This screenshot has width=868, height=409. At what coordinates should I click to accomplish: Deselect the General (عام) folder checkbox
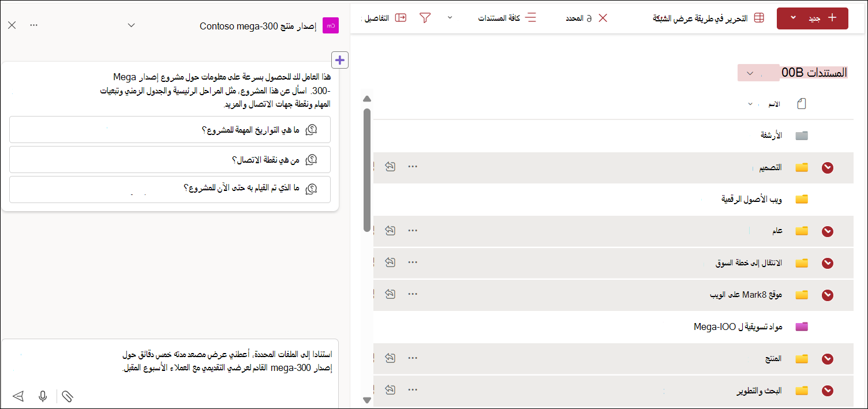pyautogui.click(x=828, y=231)
